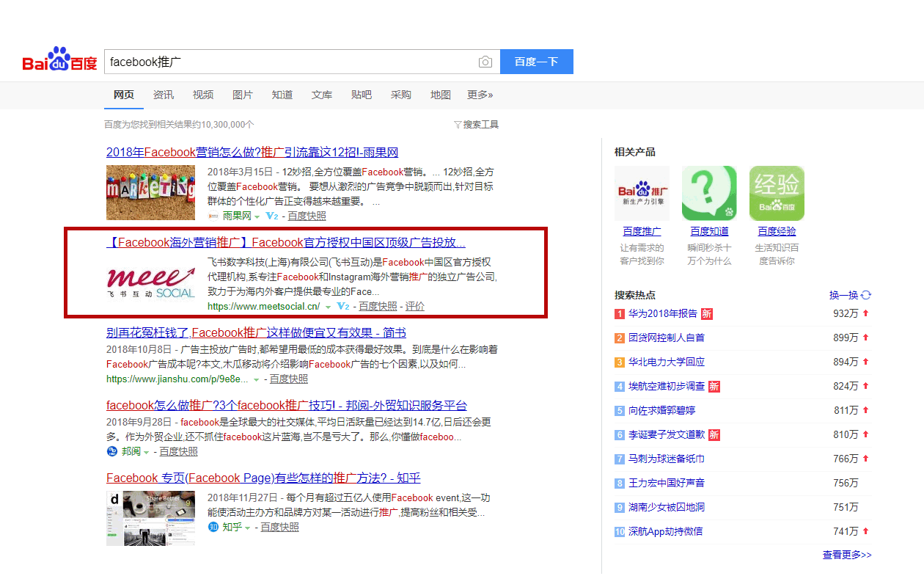Open hot search 团贷网控制人自首

(667, 338)
